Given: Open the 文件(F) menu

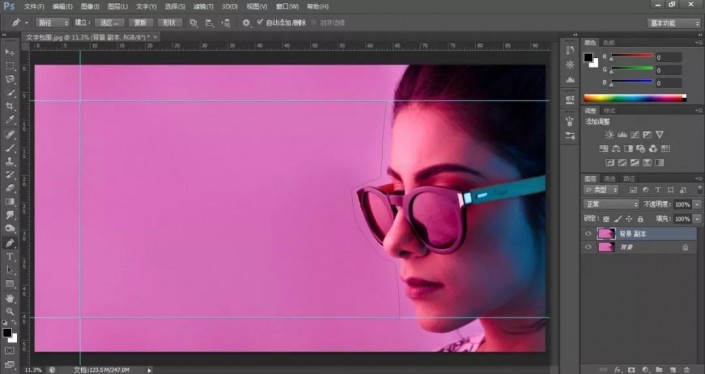Looking at the screenshot, I should click(x=34, y=6).
